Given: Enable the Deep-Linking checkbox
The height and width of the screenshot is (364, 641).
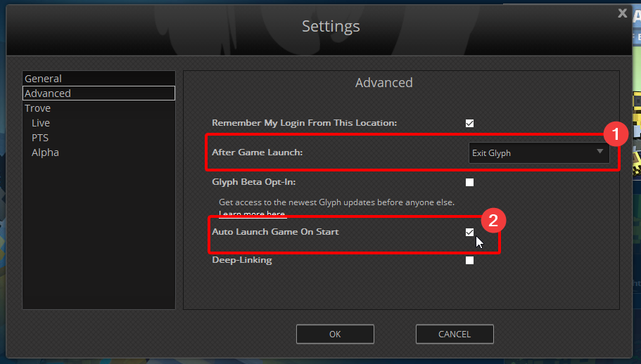Looking at the screenshot, I should coord(469,260).
